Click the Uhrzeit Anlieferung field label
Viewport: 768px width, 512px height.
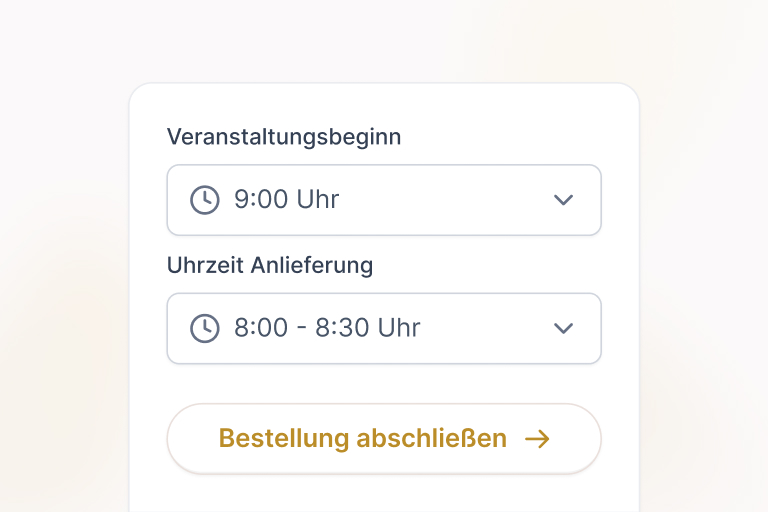(270, 266)
